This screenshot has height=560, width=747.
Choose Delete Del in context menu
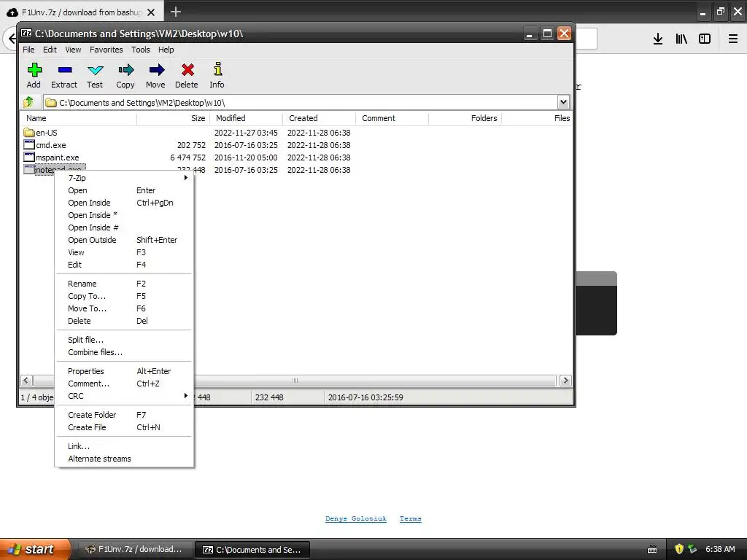click(124, 321)
